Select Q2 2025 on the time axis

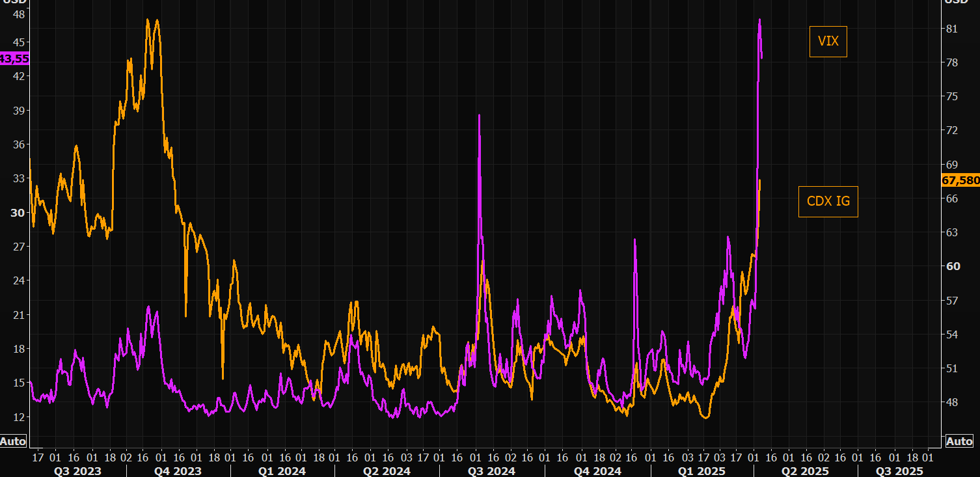[x=805, y=470]
